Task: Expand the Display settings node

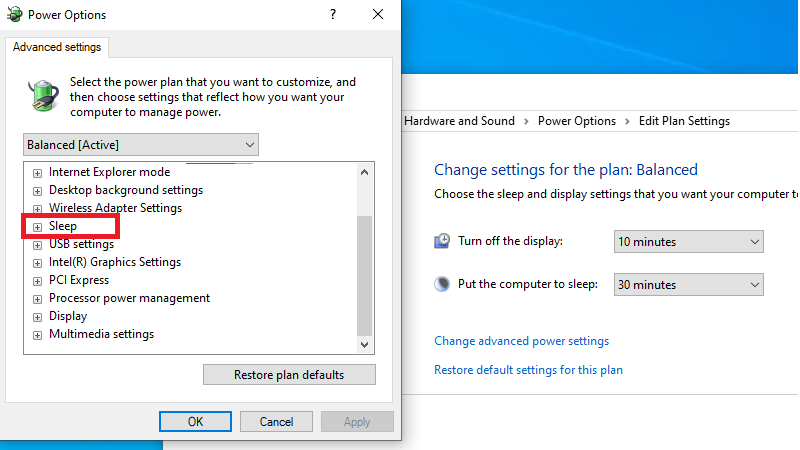Action: 37,317
